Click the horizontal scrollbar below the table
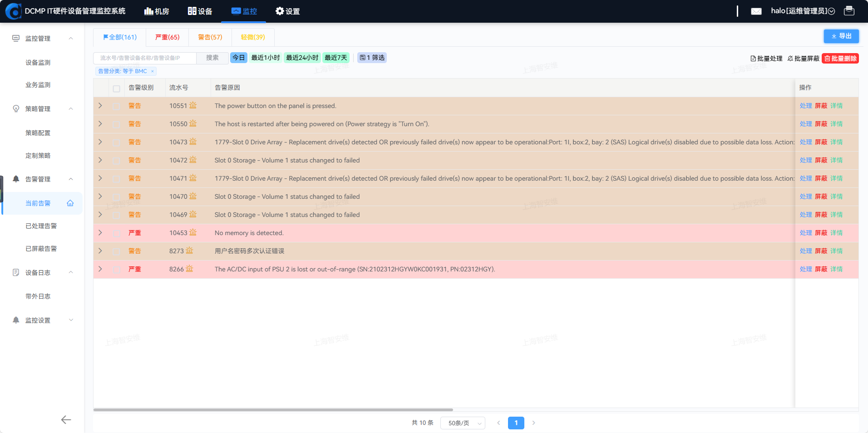The width and height of the screenshot is (868, 433). click(x=273, y=410)
